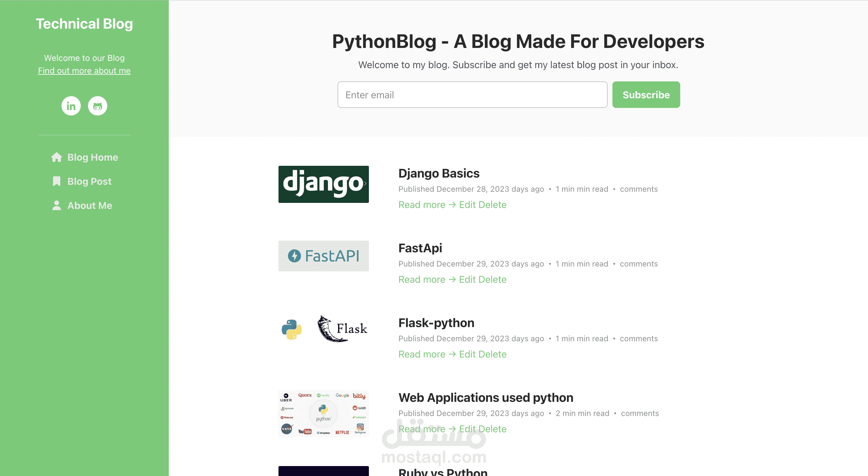
Task: Delete the FastApi post
Action: click(492, 279)
